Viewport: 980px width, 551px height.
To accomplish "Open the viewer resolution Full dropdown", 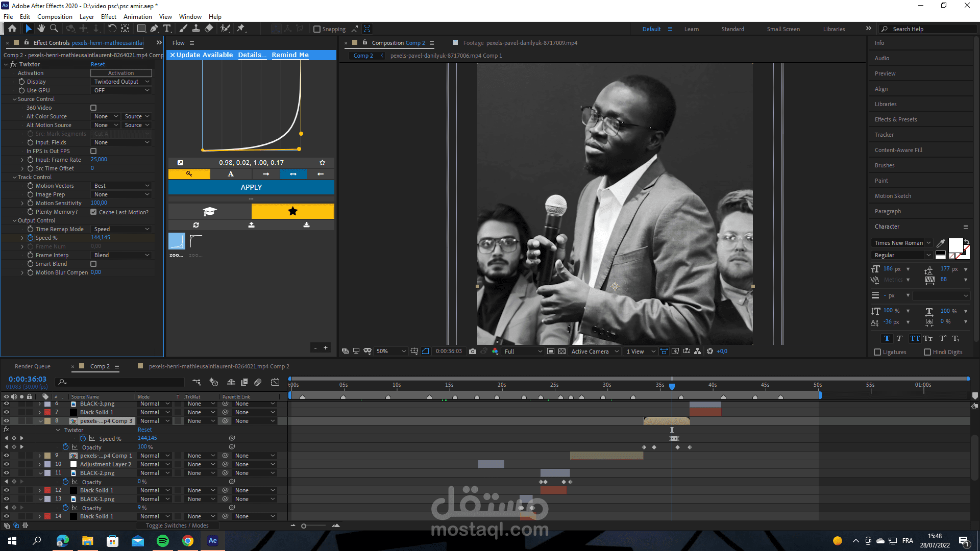I will click(x=523, y=351).
